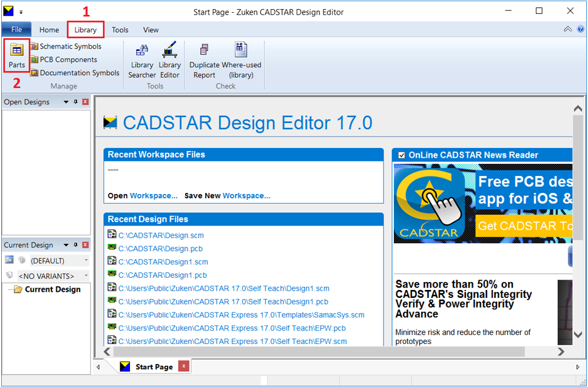This screenshot has height=387, width=588.
Task: Click the CADSTAR application logo icon in title bar
Action: [x=8, y=12]
